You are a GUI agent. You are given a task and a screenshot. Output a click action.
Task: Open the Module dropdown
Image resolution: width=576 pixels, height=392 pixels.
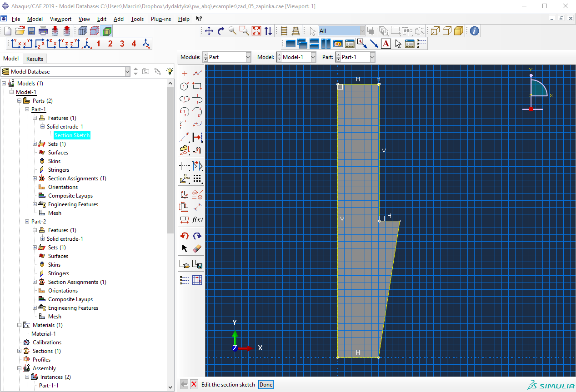coord(248,57)
